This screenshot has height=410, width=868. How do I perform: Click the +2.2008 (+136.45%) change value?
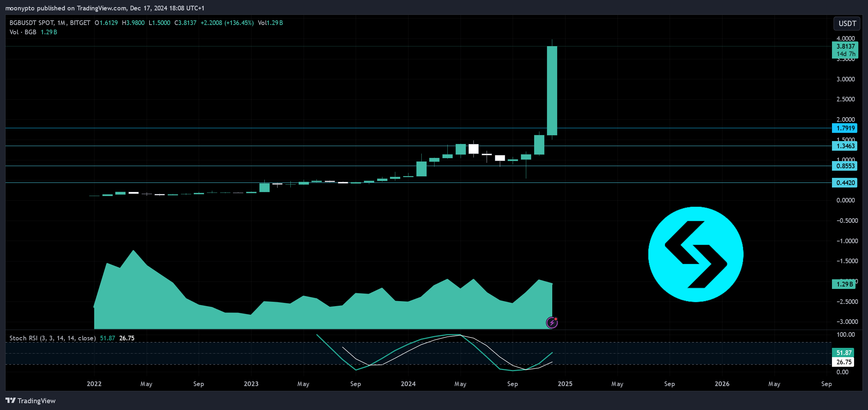pyautogui.click(x=227, y=23)
